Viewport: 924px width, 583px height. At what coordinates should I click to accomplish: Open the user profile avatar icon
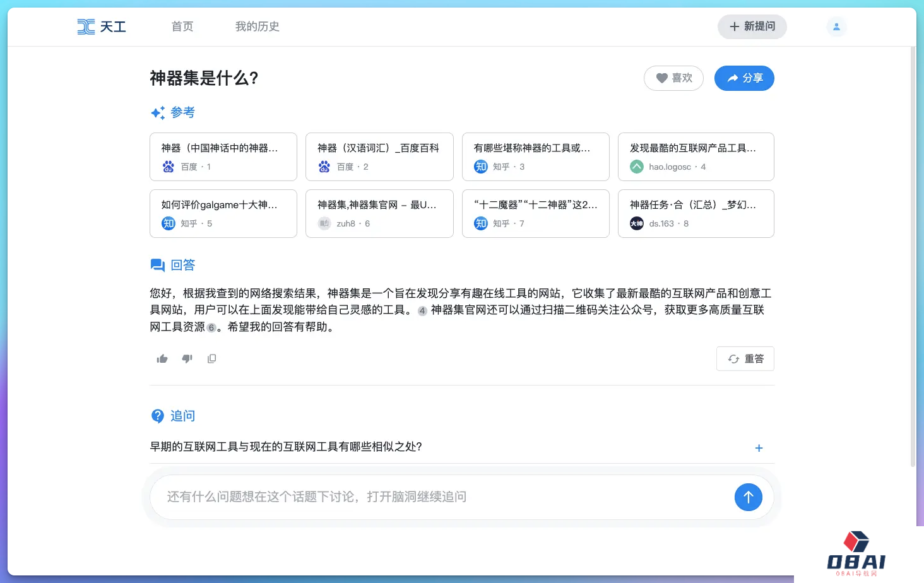[x=836, y=26]
